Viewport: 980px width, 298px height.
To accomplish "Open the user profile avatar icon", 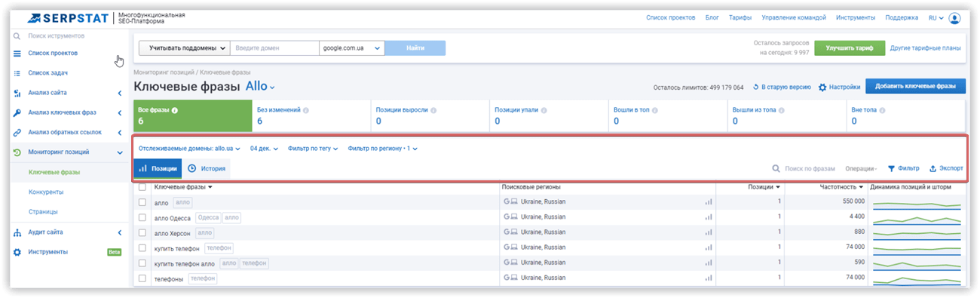I will (x=954, y=17).
